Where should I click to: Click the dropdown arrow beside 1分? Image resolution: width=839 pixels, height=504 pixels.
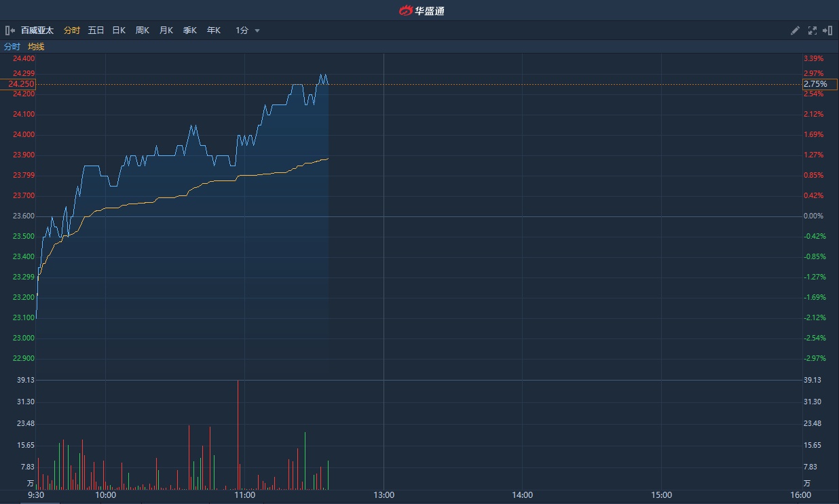point(257,31)
